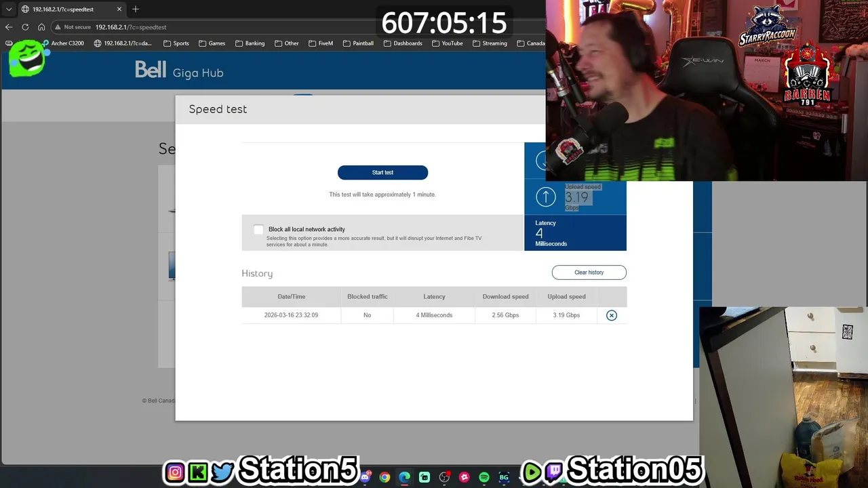Click the Clear history button
This screenshot has height=488, width=868.
(589, 272)
